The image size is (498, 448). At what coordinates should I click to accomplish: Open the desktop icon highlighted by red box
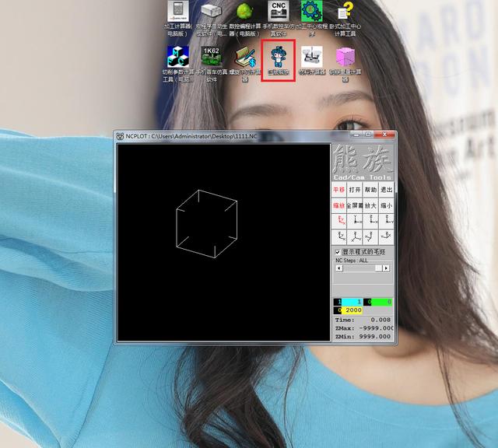[278, 62]
